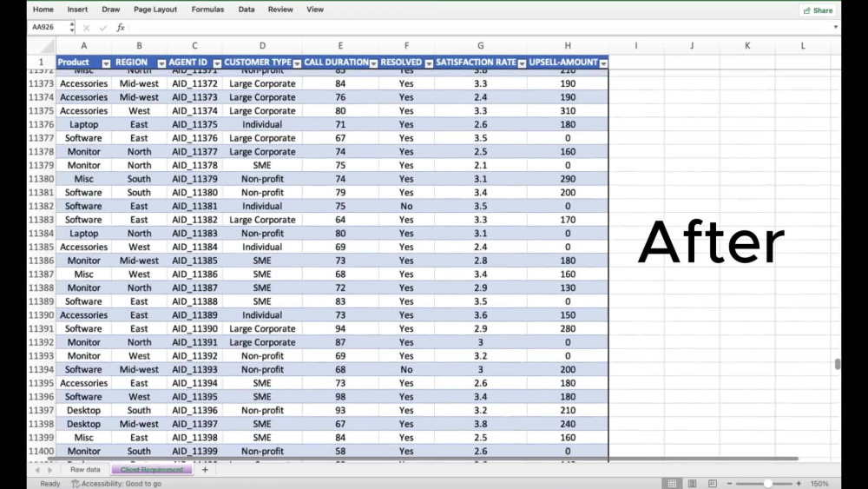
Task: Click the confirm entry checkmark icon
Action: coord(103,28)
